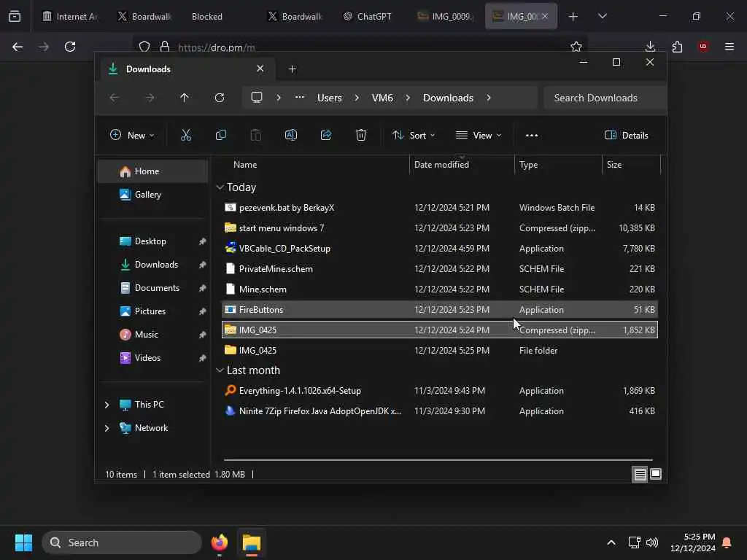
Task: Open Firefox list all tabs dropdown
Action: click(602, 16)
